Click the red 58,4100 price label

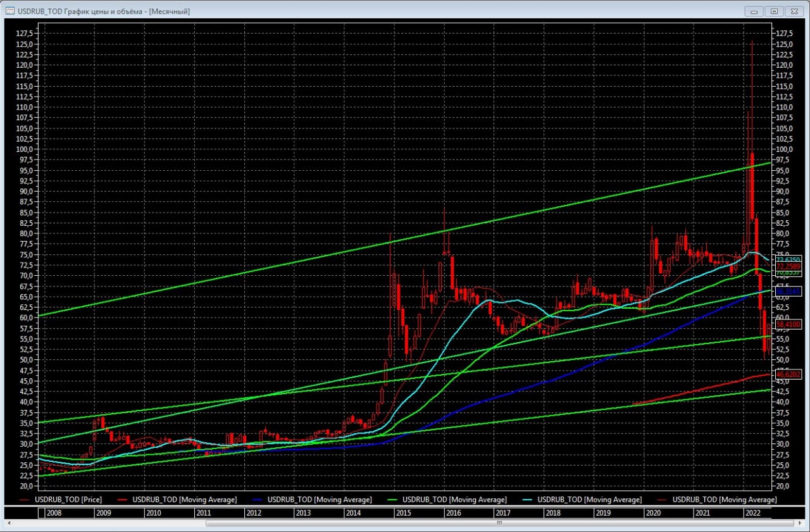coord(788,324)
